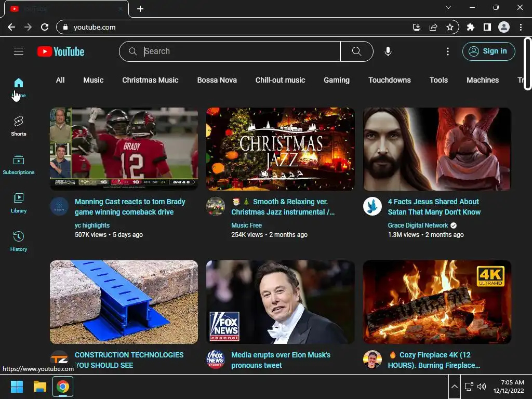This screenshot has width=532, height=399.
Task: Show hidden system tray icons
Action: (x=454, y=387)
